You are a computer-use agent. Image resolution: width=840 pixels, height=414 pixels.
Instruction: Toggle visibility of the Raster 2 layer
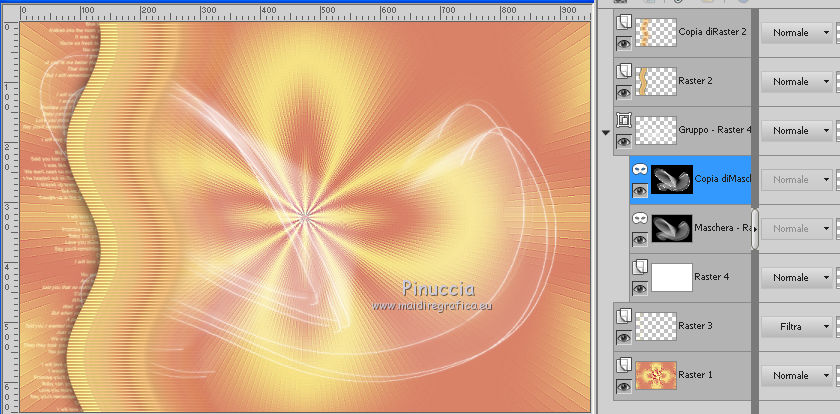pyautogui.click(x=624, y=93)
